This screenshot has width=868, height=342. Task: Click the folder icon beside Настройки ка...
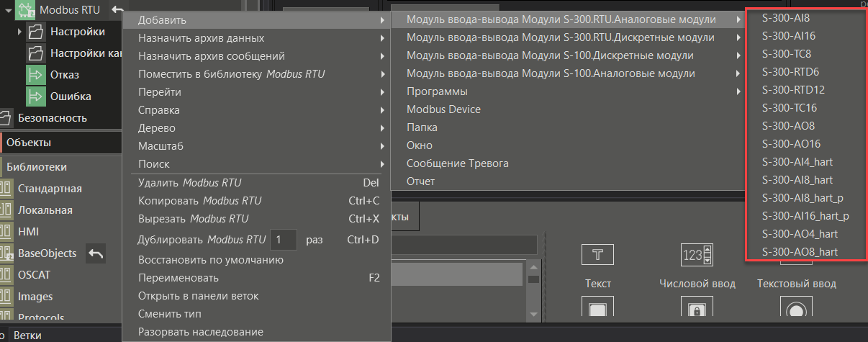36,53
